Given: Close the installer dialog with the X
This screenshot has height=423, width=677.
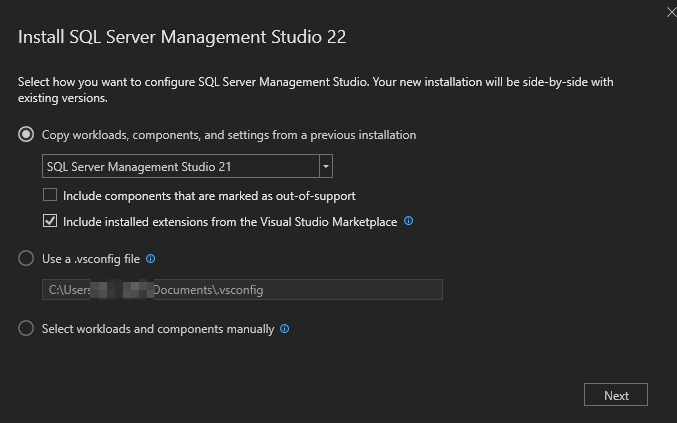Looking at the screenshot, I should [x=670, y=11].
